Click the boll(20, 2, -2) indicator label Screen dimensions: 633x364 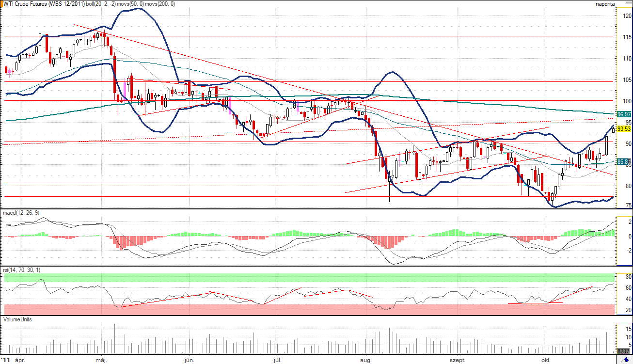[x=101, y=4]
